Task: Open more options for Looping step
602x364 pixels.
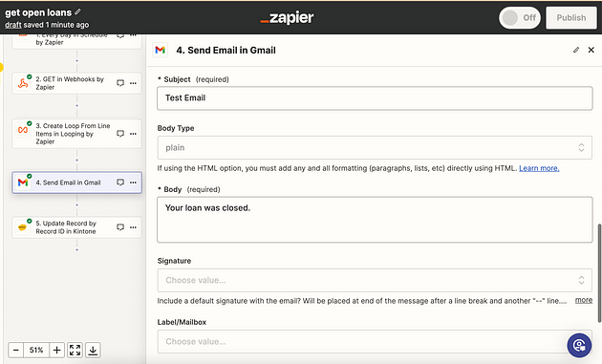Action: 133,134
